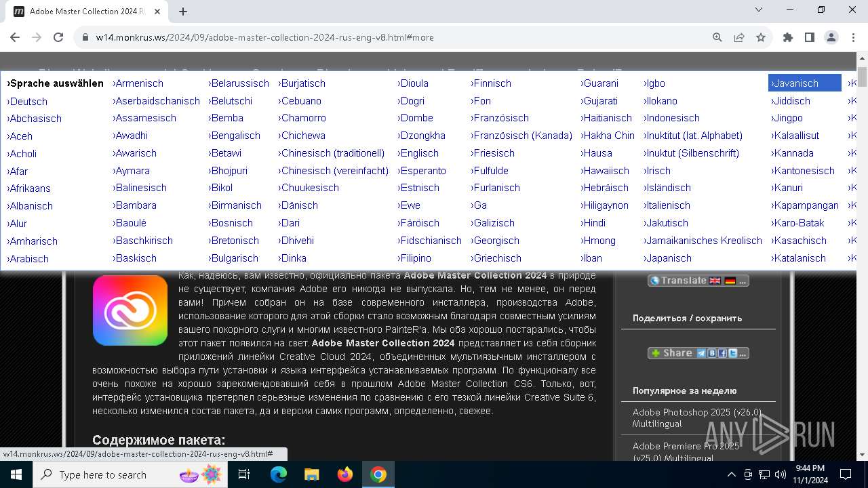The image size is (868, 488).
Task: Select Kantonesisch in the language menu
Action: [803, 171]
